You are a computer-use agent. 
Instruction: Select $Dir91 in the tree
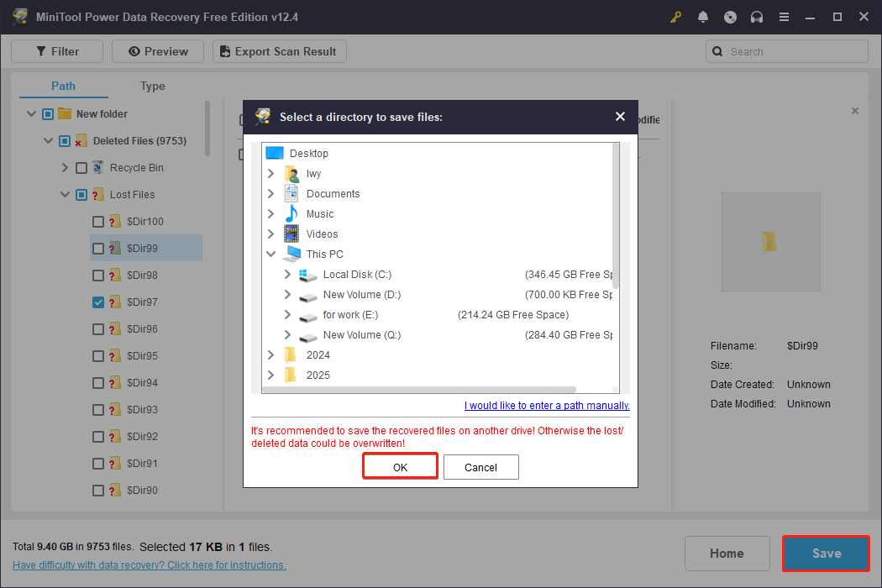(142, 464)
